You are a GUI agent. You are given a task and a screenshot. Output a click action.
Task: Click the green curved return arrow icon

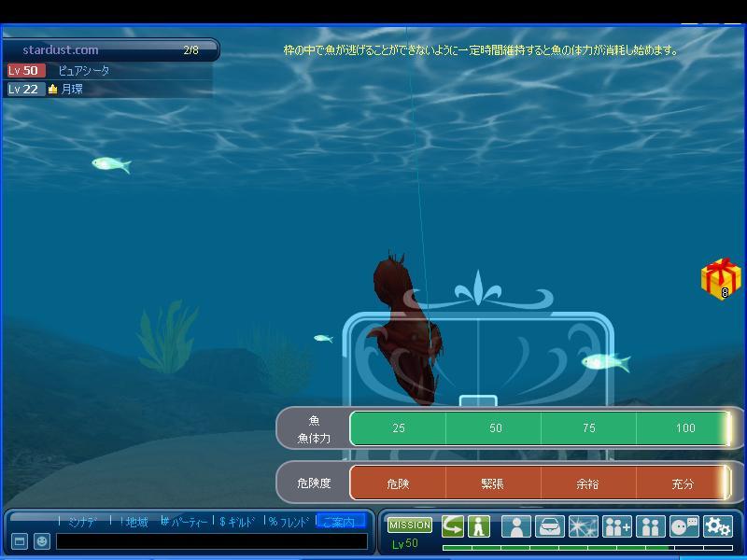pyautogui.click(x=453, y=526)
